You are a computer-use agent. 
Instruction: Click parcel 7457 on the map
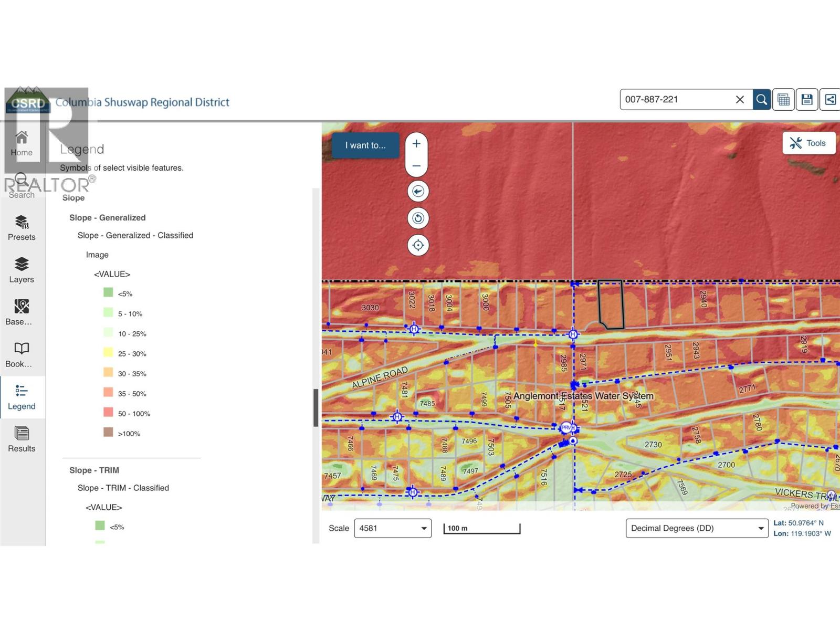[x=332, y=476]
